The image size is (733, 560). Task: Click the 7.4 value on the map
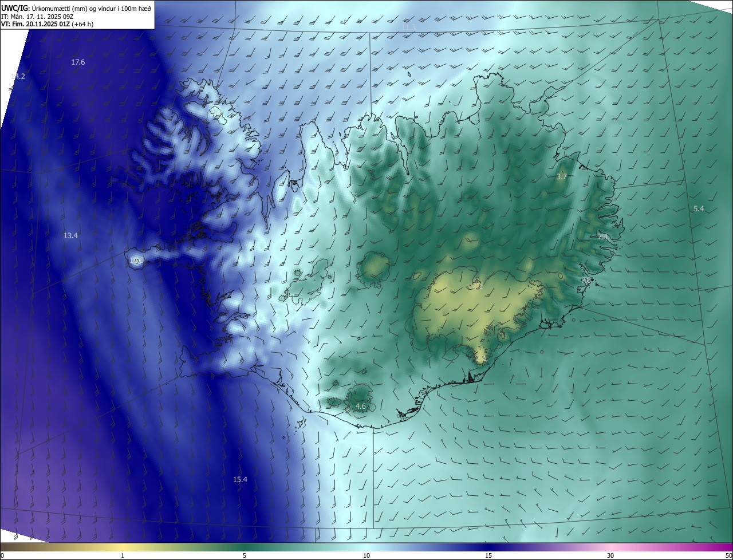(602, 236)
